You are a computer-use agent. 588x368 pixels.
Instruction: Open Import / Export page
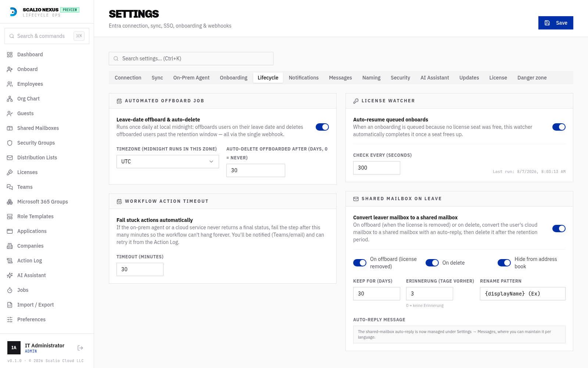[47, 305]
